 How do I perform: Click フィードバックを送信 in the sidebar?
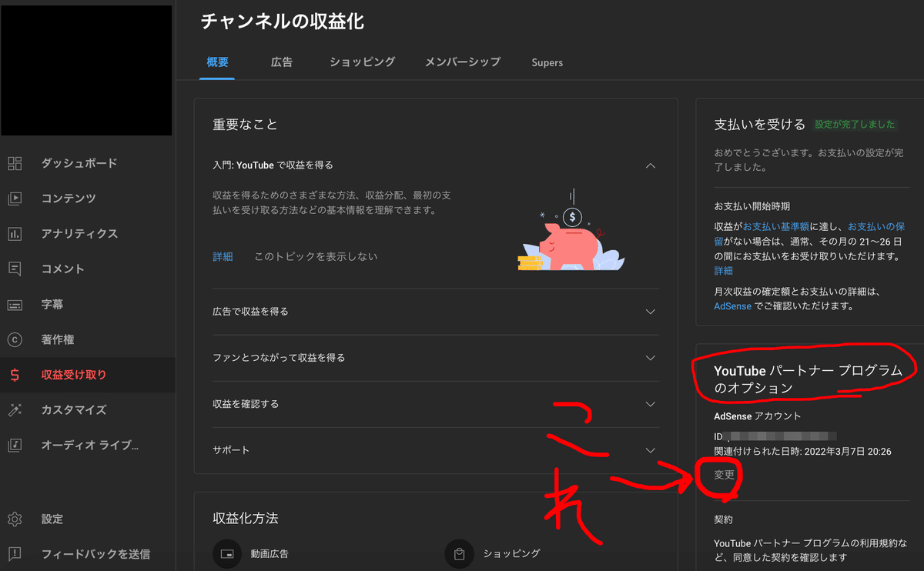coord(95,554)
